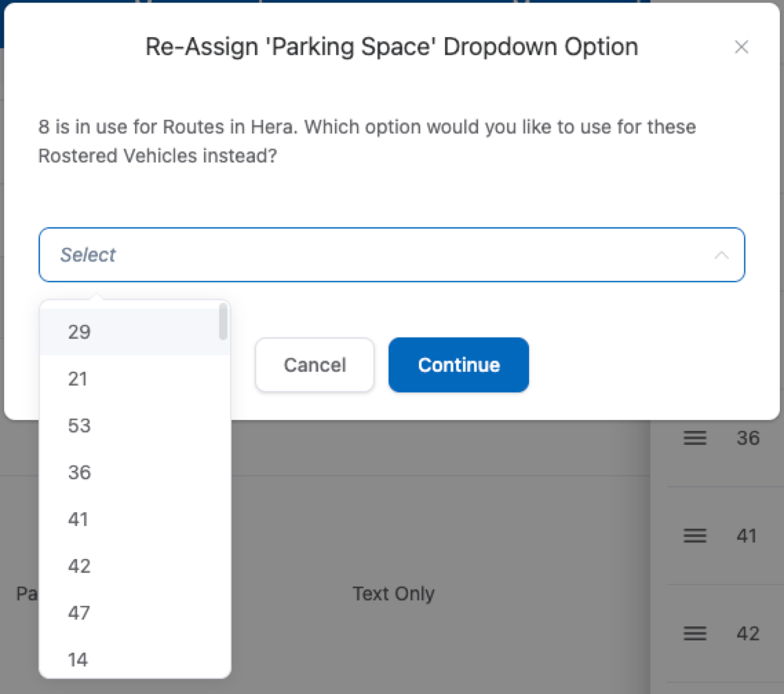The width and height of the screenshot is (784, 694).
Task: Click the 36 row in background list
Action: [747, 438]
